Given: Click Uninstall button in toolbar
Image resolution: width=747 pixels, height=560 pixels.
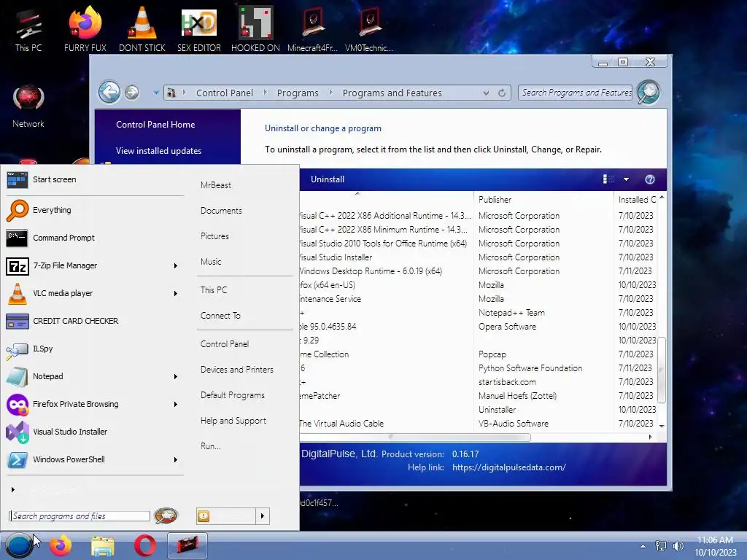Looking at the screenshot, I should 328,179.
